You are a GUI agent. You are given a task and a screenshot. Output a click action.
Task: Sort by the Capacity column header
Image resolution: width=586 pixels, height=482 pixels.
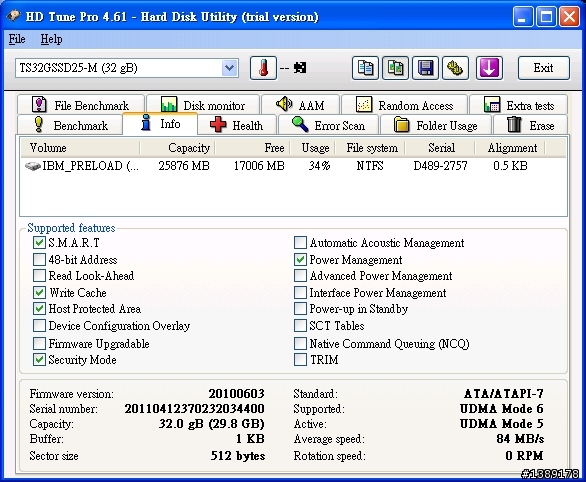(177, 148)
